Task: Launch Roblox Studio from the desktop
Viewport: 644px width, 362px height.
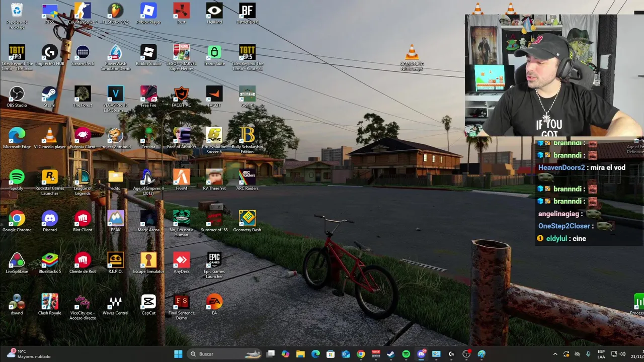Action: tap(148, 55)
